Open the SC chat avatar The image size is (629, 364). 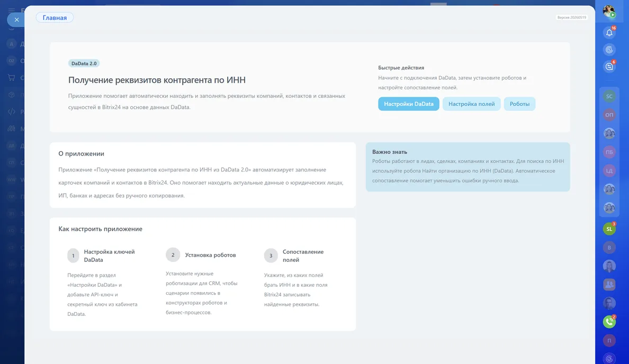pos(609,96)
